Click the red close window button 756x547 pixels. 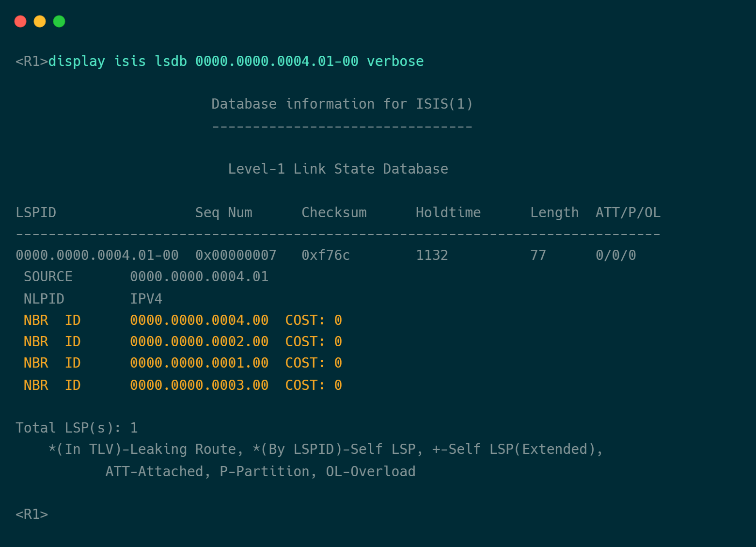tap(20, 21)
